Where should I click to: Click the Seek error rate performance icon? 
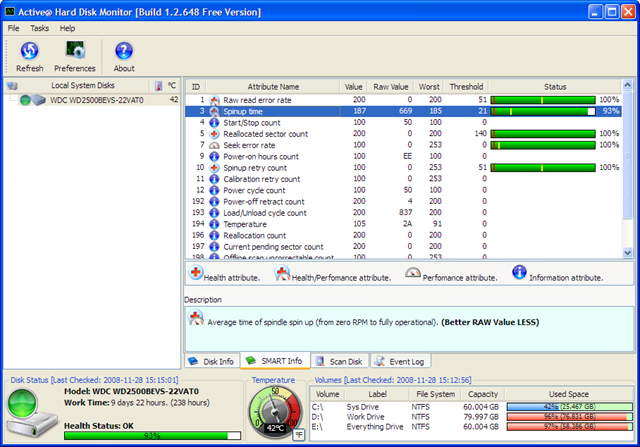click(214, 145)
